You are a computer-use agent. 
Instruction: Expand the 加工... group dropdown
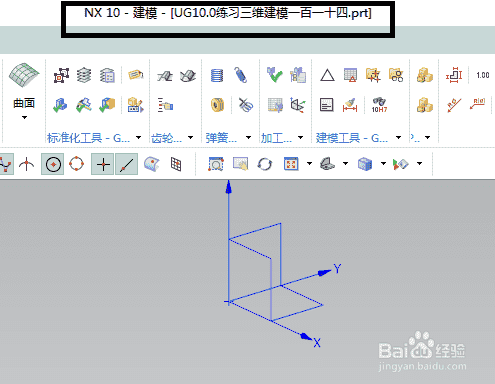click(300, 137)
